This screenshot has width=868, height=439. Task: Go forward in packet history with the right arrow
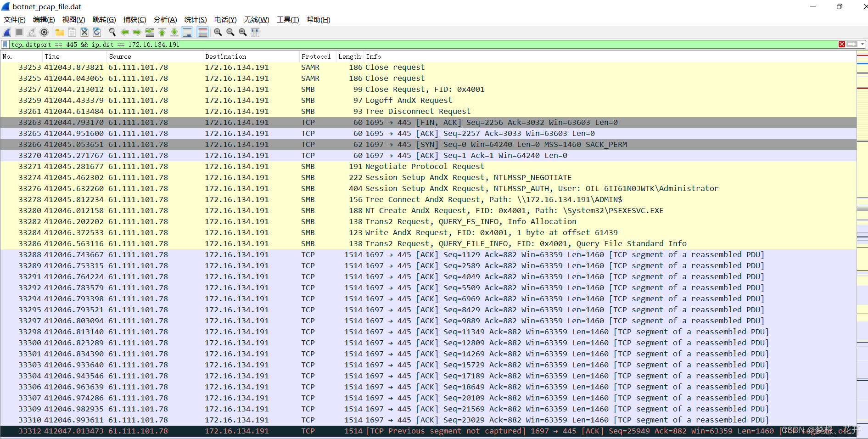point(137,32)
